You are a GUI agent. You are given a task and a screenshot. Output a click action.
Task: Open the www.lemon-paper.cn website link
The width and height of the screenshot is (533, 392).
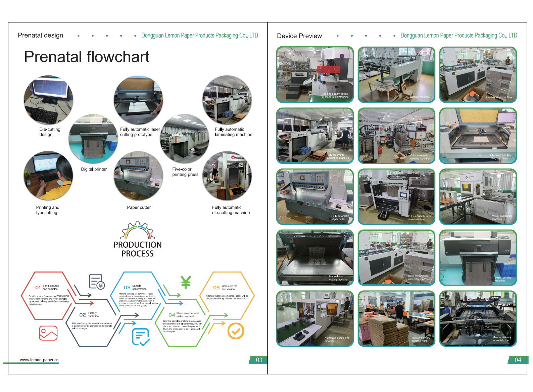tap(39, 360)
